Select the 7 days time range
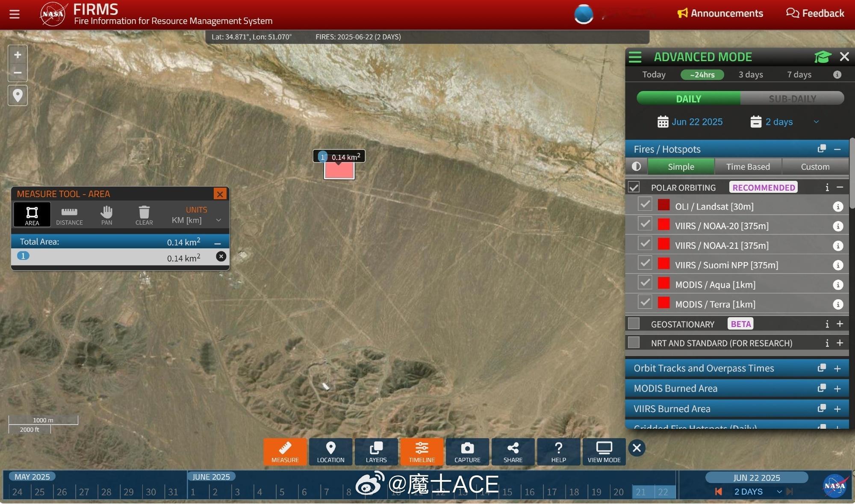 (799, 75)
